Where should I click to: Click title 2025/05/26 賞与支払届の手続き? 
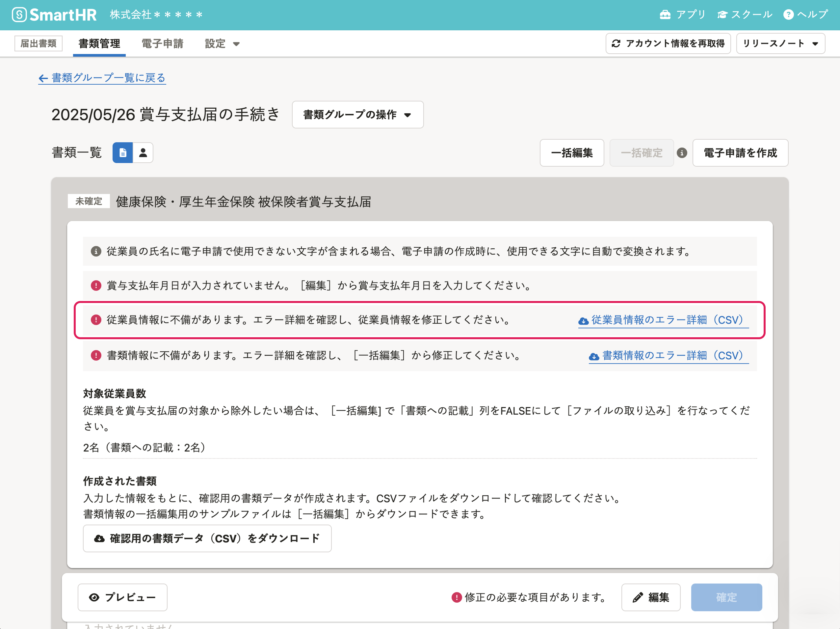(x=166, y=114)
